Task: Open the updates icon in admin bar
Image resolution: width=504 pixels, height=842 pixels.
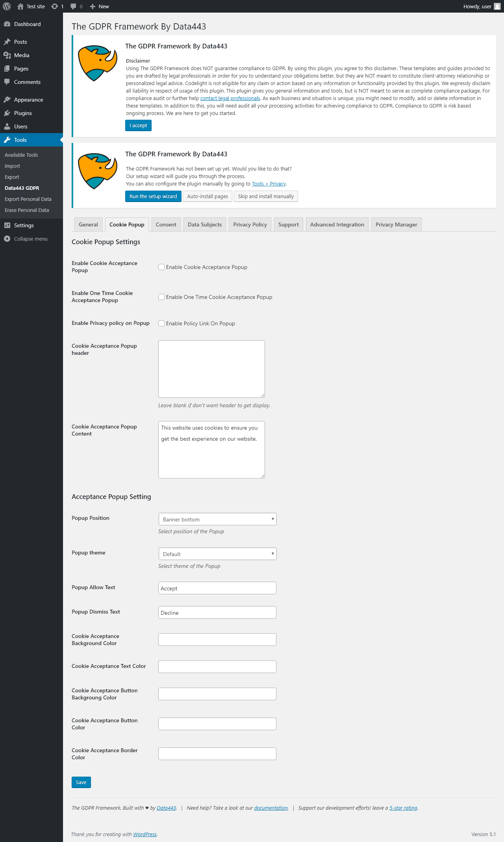Action: click(x=55, y=6)
